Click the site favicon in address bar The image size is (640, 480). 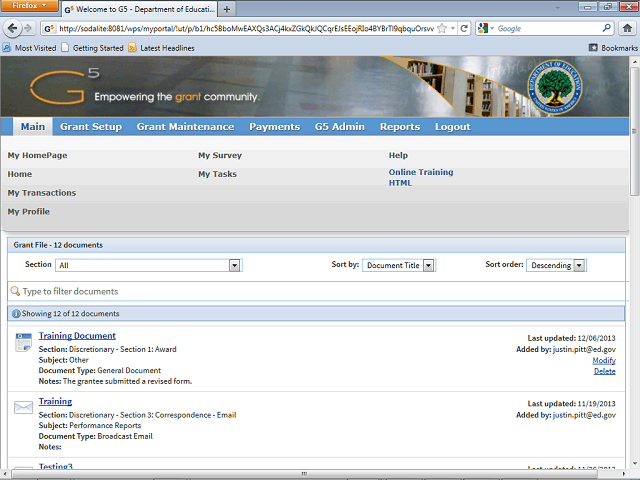click(49, 29)
